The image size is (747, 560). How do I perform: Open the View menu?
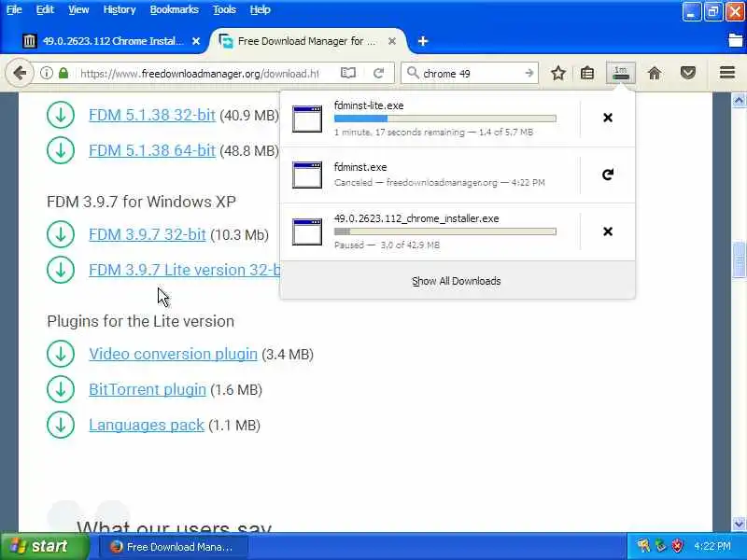point(78,9)
